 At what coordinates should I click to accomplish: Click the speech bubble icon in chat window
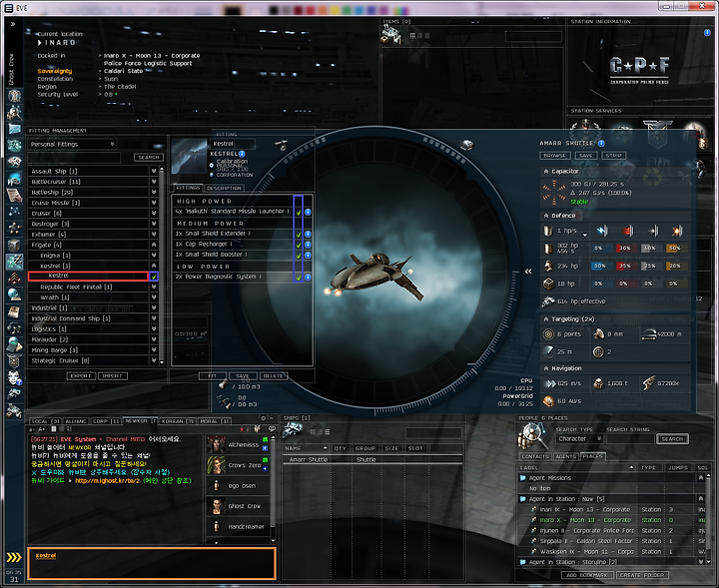(x=272, y=429)
